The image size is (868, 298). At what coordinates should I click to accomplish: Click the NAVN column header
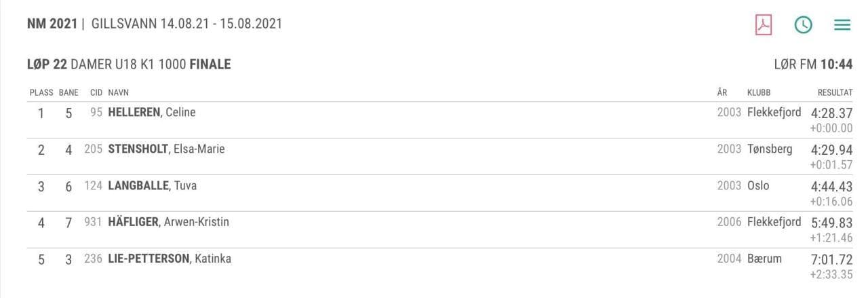[118, 92]
